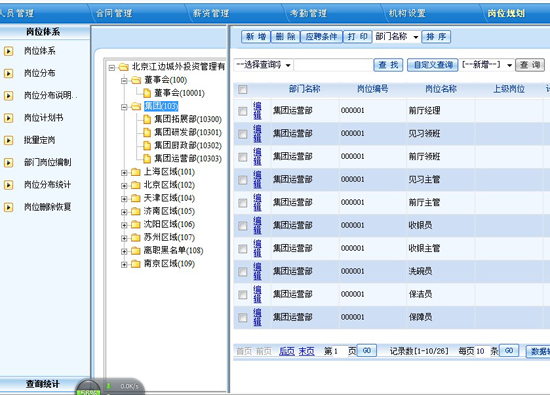
Task: Click the arrow icon beside 岗位分布统计
Action: [x=8, y=185]
